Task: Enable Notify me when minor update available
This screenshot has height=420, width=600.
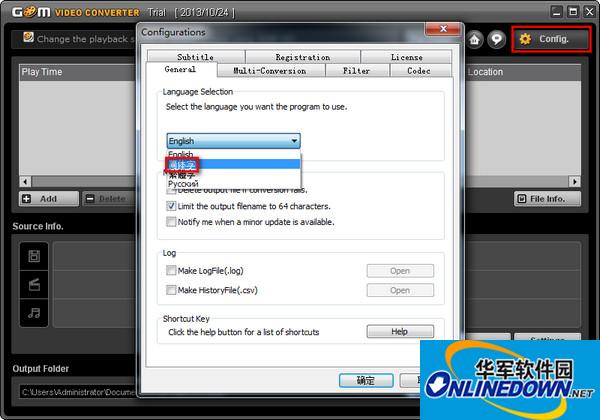Action: pyautogui.click(x=171, y=222)
